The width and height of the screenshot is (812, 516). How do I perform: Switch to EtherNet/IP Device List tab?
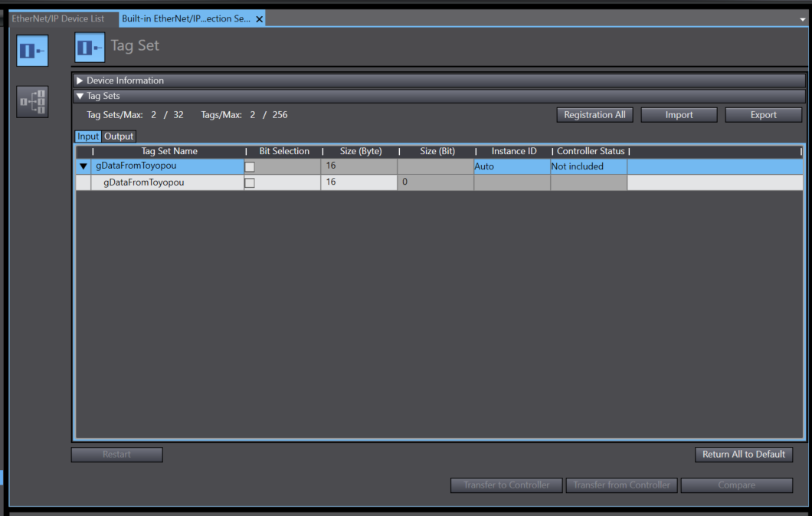(58, 18)
